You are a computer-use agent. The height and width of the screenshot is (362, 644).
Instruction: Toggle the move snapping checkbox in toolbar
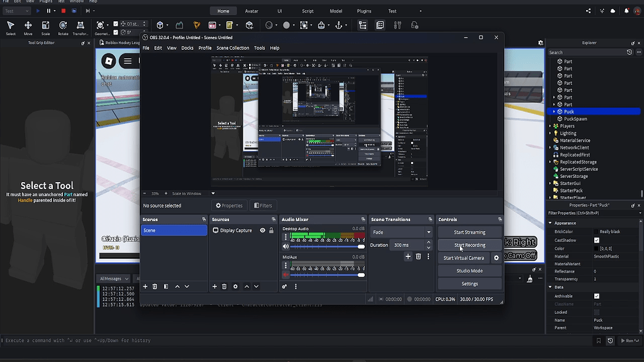(116, 24)
